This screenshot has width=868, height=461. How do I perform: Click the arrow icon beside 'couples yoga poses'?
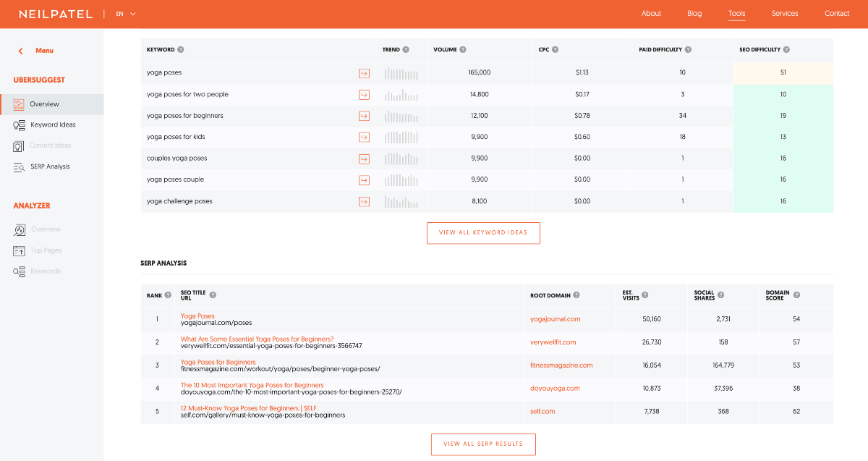364,158
